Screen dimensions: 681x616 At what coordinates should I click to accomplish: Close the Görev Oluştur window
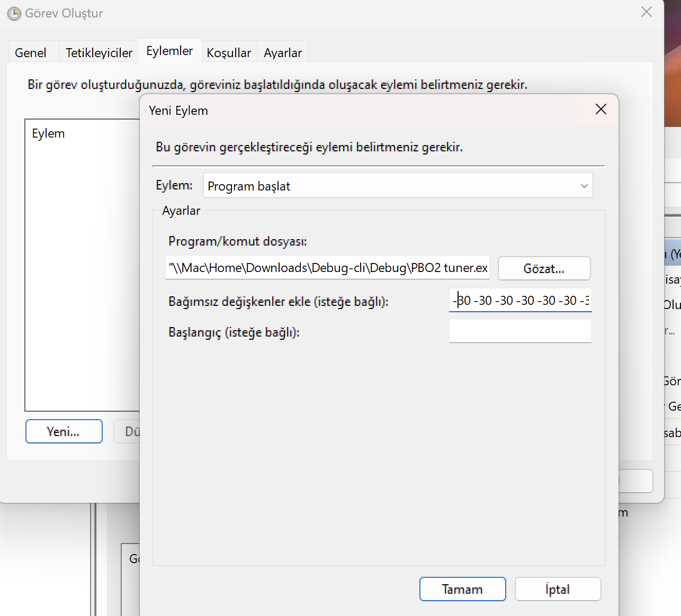[646, 12]
